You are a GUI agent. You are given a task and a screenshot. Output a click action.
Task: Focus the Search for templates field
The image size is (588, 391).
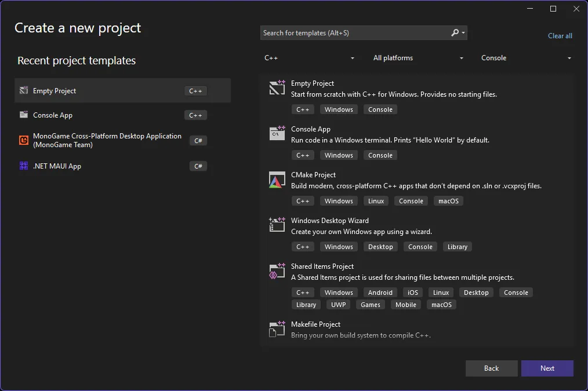(x=354, y=33)
